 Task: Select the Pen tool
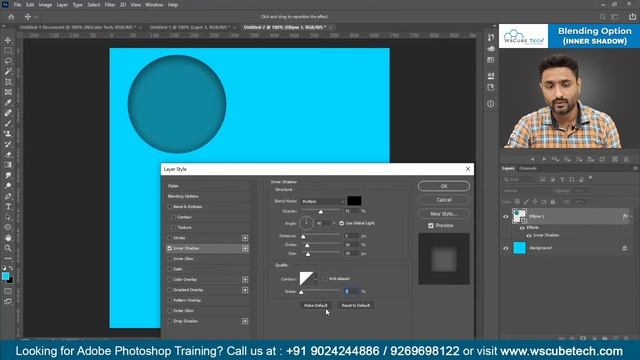point(8,196)
